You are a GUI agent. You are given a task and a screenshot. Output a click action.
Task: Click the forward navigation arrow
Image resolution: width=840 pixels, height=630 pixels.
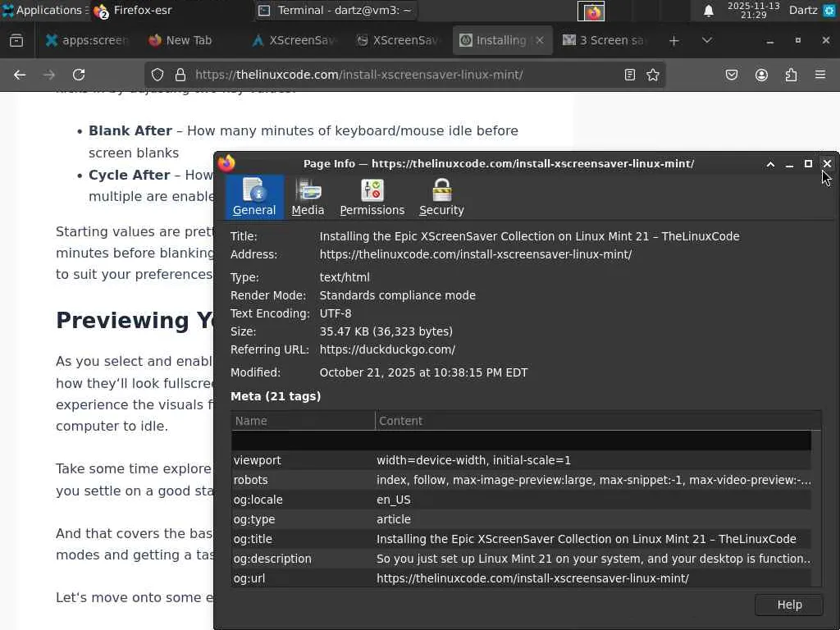coord(49,75)
